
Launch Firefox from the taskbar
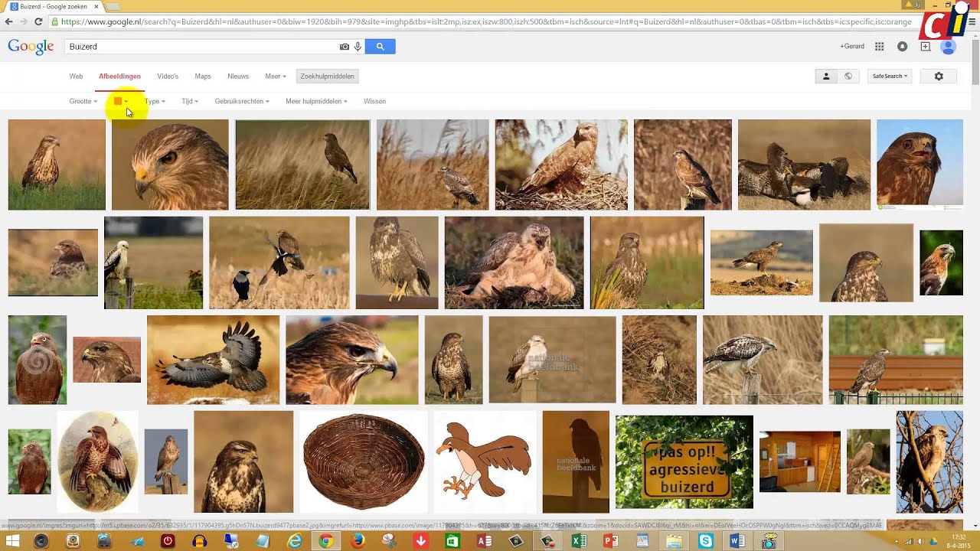pyautogui.click(x=358, y=541)
